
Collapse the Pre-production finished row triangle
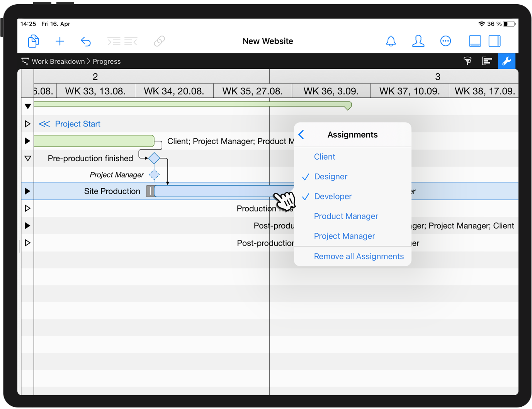point(27,158)
